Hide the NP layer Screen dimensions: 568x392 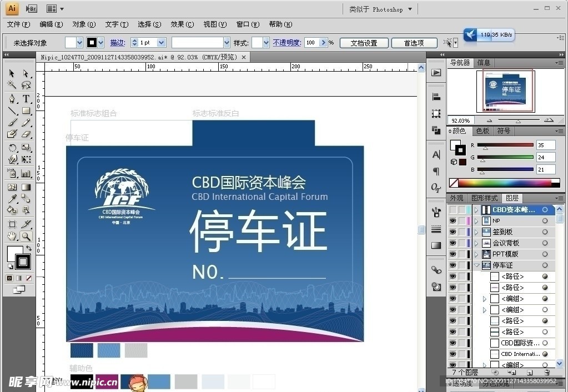point(453,220)
